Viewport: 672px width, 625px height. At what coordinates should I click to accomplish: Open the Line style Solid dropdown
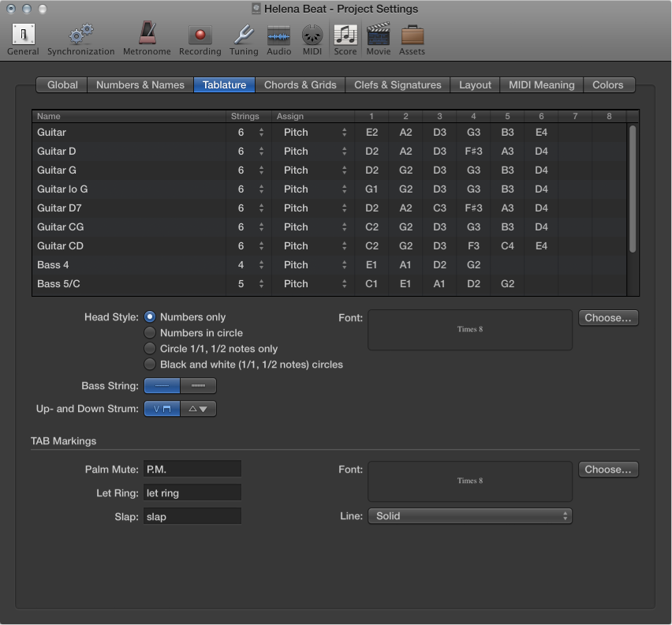[469, 515]
